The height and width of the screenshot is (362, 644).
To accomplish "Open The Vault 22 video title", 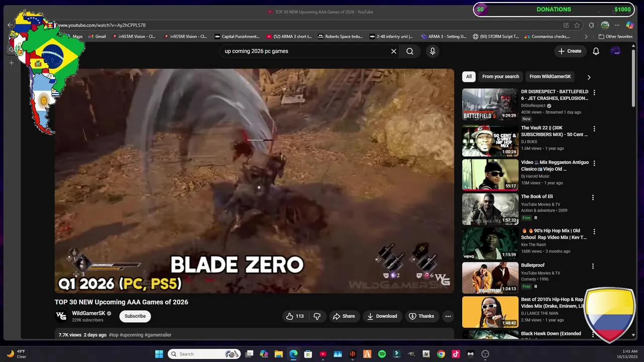I will (554, 131).
